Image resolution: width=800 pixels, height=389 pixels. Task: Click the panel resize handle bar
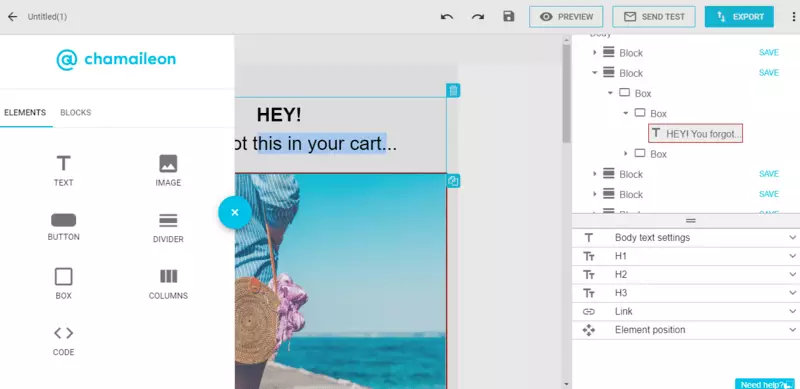(x=690, y=221)
